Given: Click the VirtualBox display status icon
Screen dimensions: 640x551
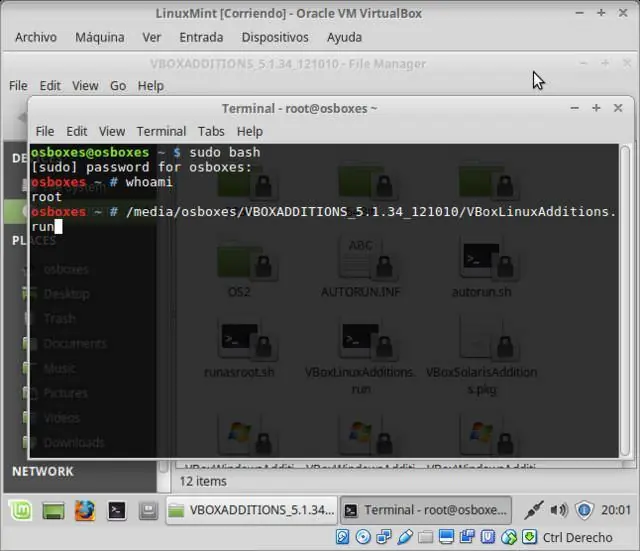Looking at the screenshot, I should click(x=447, y=537).
